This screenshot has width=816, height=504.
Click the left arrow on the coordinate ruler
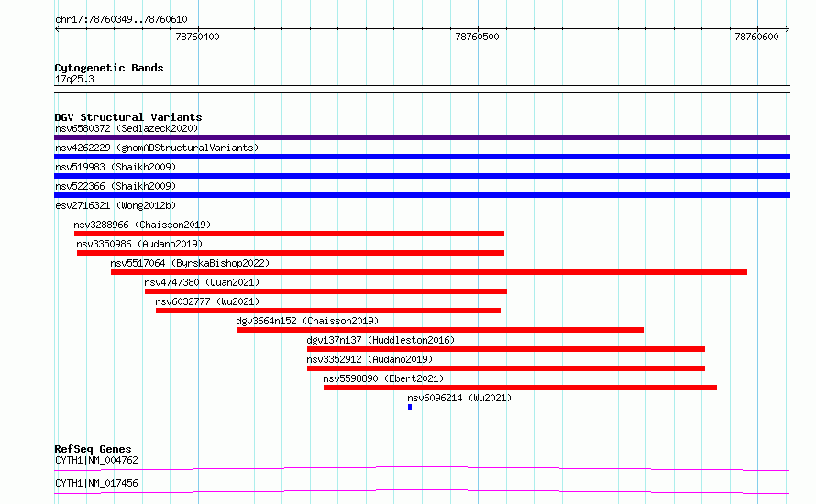[57, 28]
